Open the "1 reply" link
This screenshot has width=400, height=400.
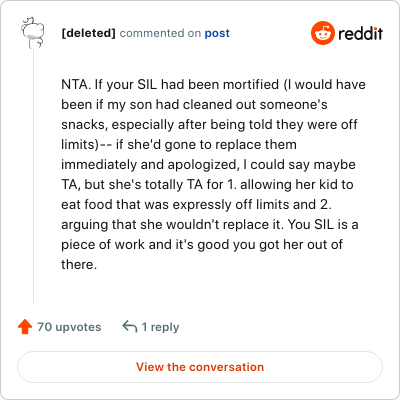[x=160, y=327]
